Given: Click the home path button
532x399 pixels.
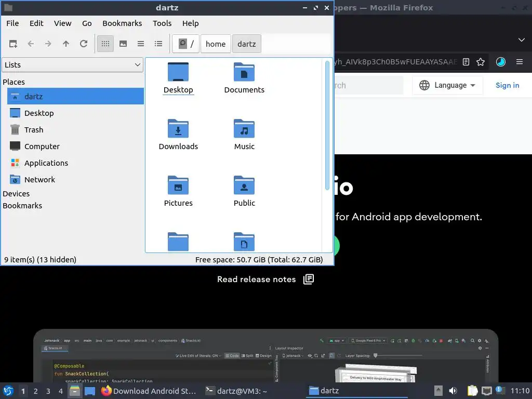Looking at the screenshot, I should coord(216,44).
